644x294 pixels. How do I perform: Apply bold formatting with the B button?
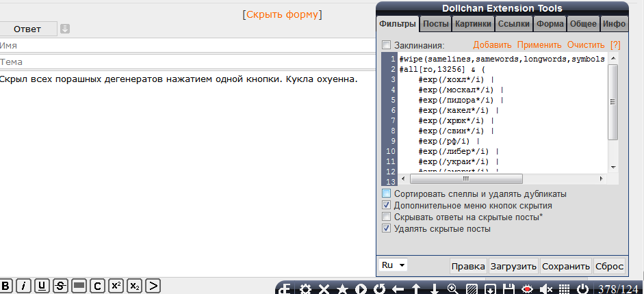tap(6, 286)
